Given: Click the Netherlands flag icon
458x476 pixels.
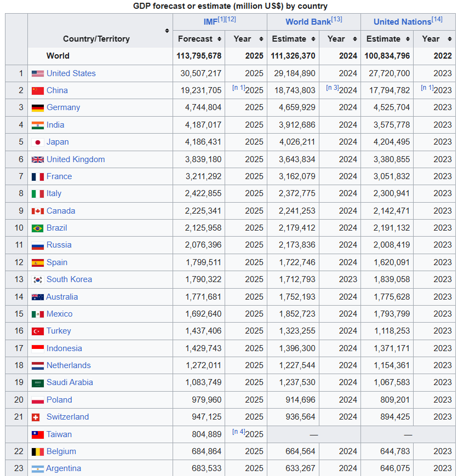Looking at the screenshot, I should pos(38,365).
